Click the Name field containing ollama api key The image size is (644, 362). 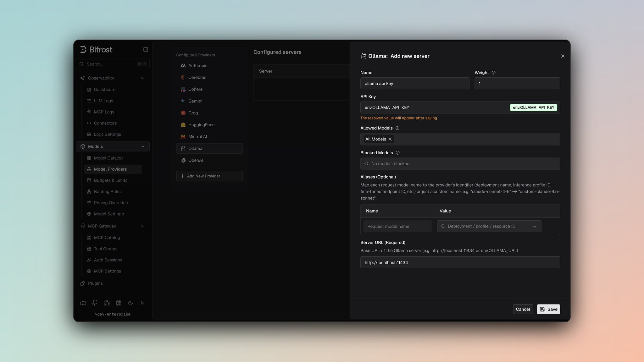415,83
